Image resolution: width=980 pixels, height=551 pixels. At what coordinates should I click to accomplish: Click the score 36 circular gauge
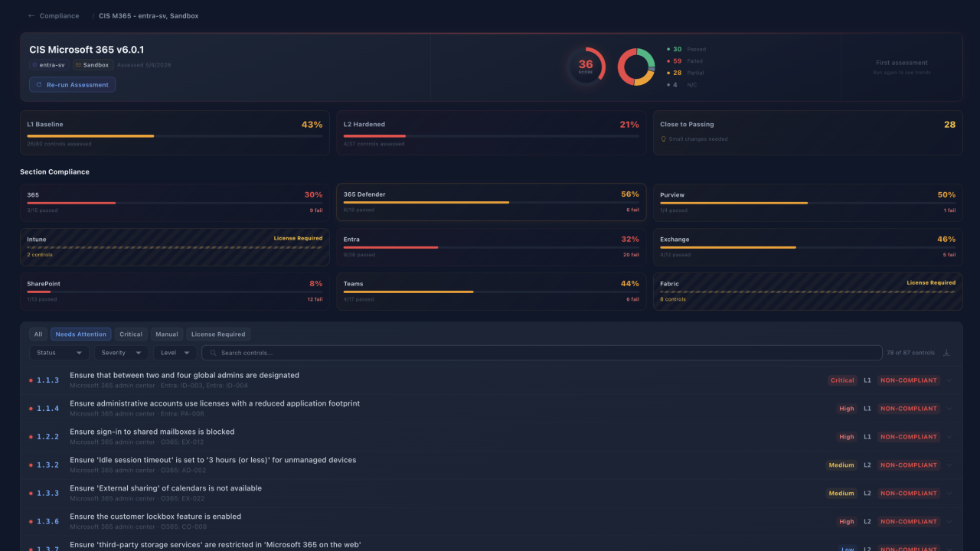(586, 67)
